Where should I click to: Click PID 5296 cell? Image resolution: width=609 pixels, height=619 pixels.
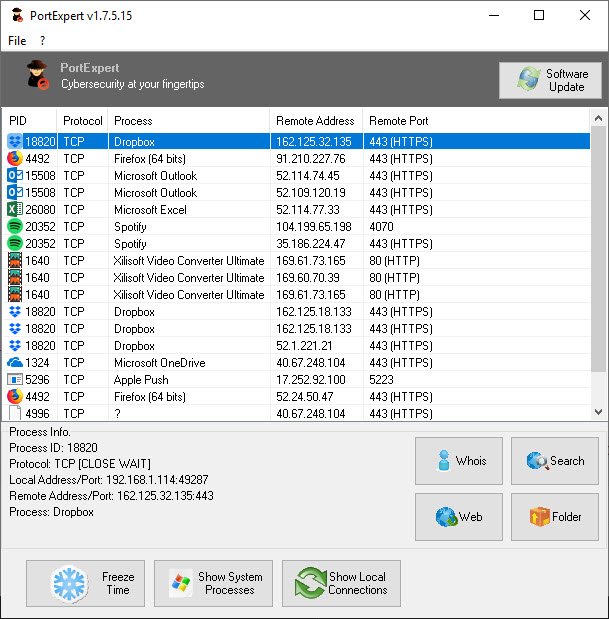coord(37,379)
